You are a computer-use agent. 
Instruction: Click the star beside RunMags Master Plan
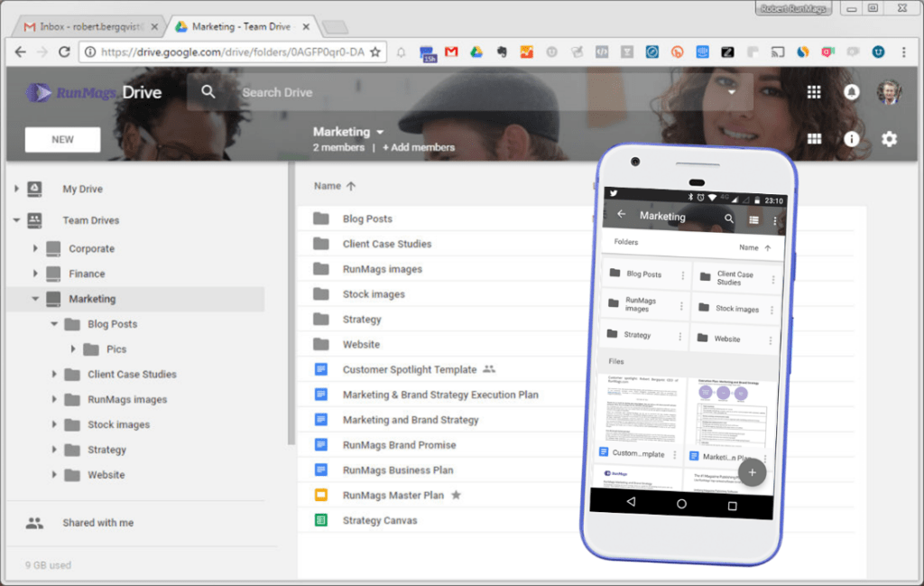pos(456,495)
